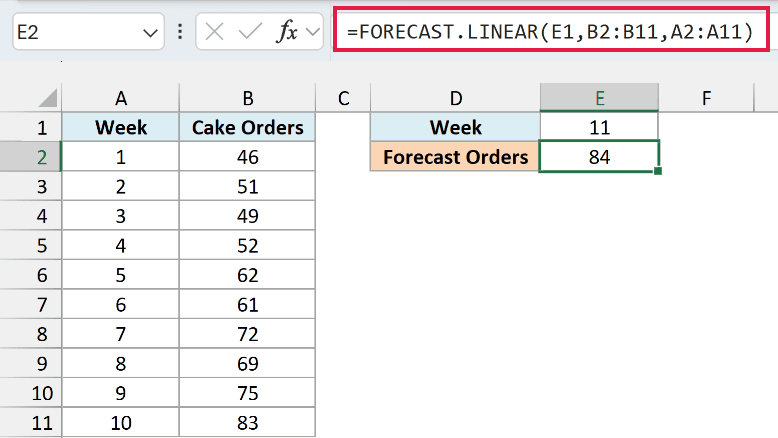Open the dropdown arrow next to fx
This screenshot has width=778, height=438.
[313, 32]
